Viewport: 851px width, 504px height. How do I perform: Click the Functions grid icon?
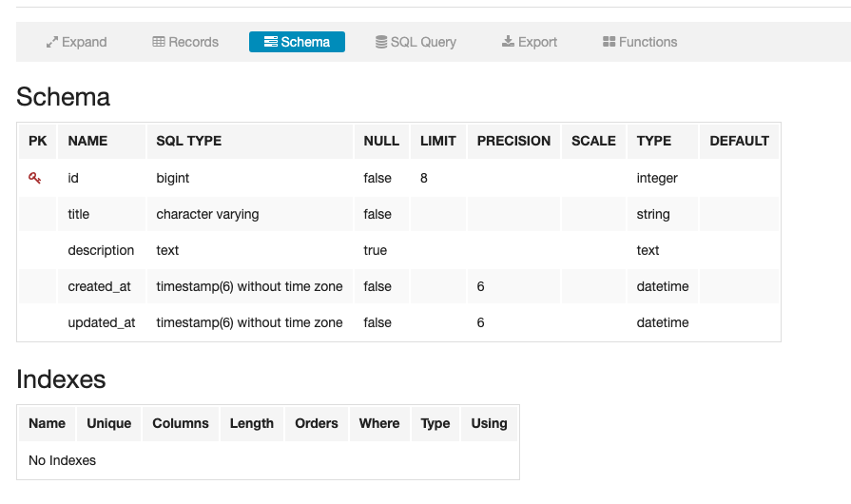(x=609, y=42)
